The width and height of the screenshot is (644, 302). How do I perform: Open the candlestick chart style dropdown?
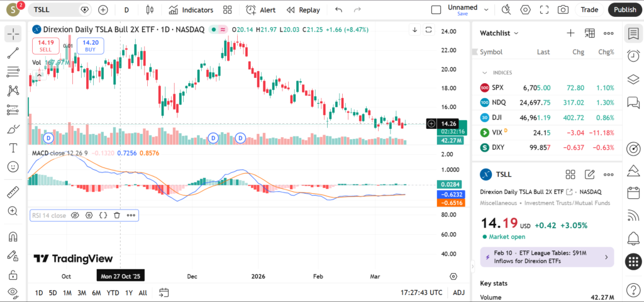pyautogui.click(x=150, y=10)
